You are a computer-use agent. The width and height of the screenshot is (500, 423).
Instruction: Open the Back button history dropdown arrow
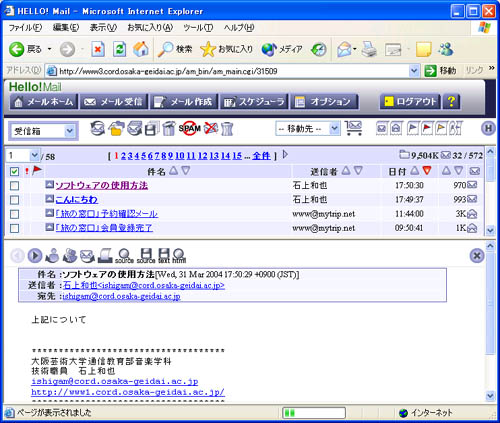pos(49,49)
